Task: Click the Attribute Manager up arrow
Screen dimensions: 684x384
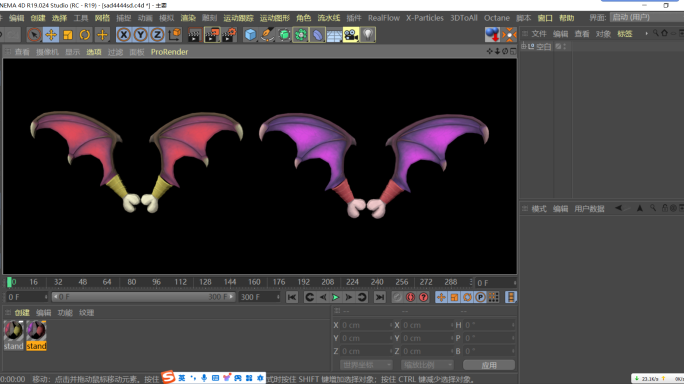Action: 640,208
